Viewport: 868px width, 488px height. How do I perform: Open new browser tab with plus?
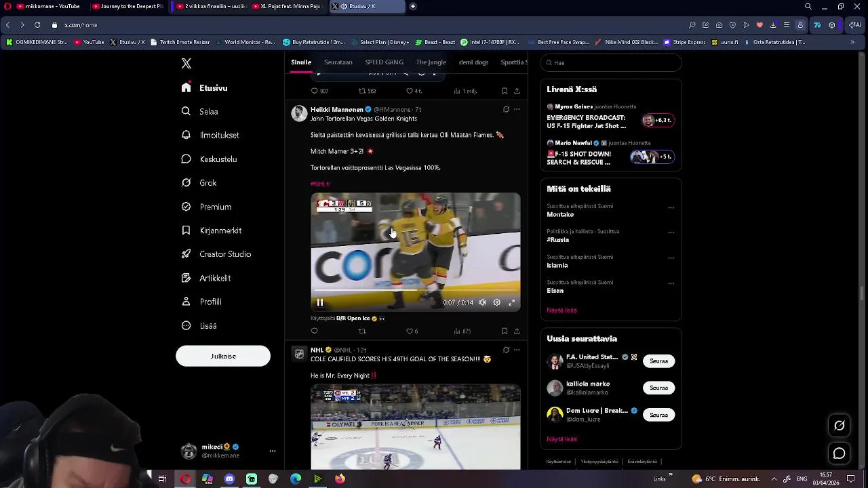[413, 6]
